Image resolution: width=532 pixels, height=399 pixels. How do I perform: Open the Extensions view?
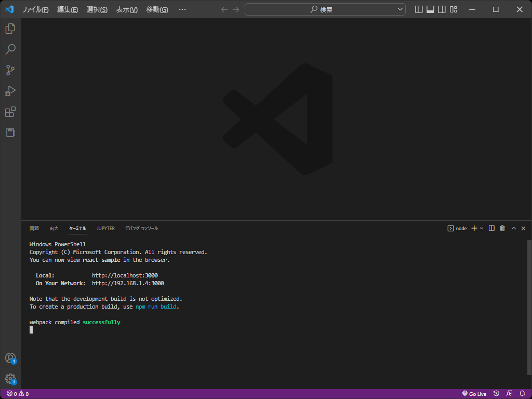(10, 112)
